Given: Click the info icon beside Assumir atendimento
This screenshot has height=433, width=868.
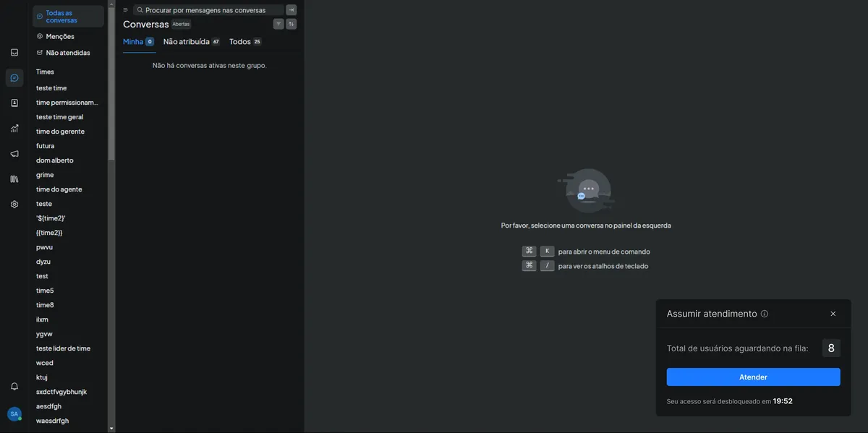Looking at the screenshot, I should coord(765,314).
